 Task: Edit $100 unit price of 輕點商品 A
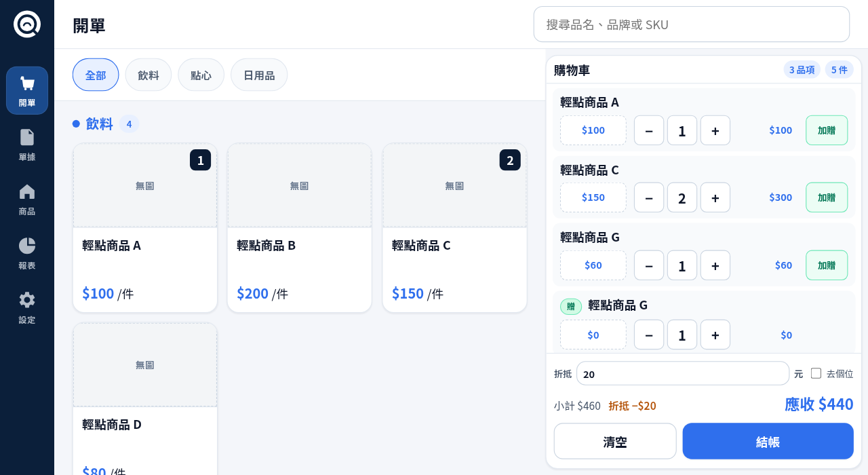[x=593, y=130]
